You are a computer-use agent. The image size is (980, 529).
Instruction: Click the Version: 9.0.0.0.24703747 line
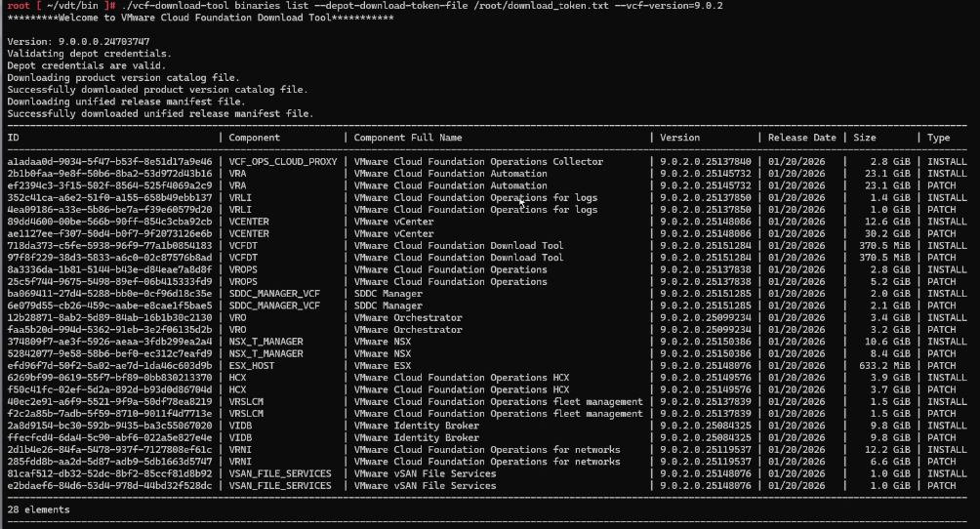pyautogui.click(x=78, y=42)
